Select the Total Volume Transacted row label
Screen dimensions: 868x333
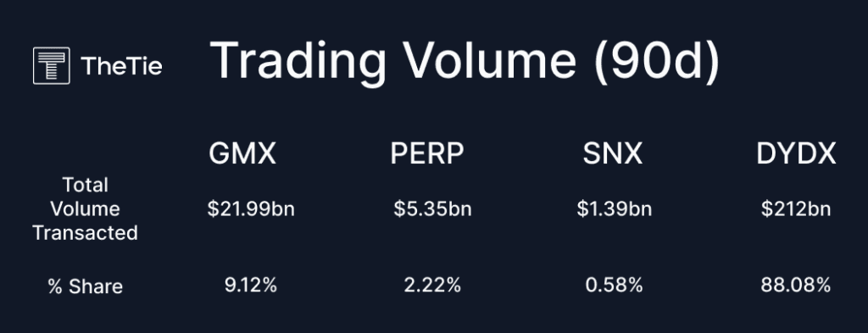click(85, 208)
